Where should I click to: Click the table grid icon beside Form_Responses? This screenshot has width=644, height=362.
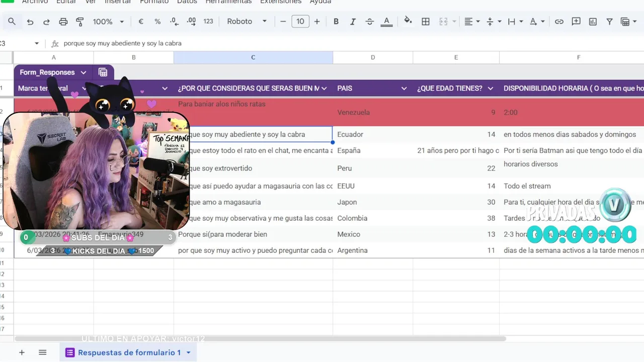pos(103,72)
